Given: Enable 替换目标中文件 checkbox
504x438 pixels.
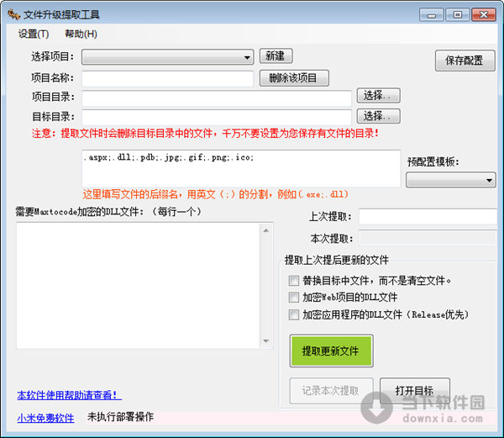Looking at the screenshot, I should pos(293,281).
